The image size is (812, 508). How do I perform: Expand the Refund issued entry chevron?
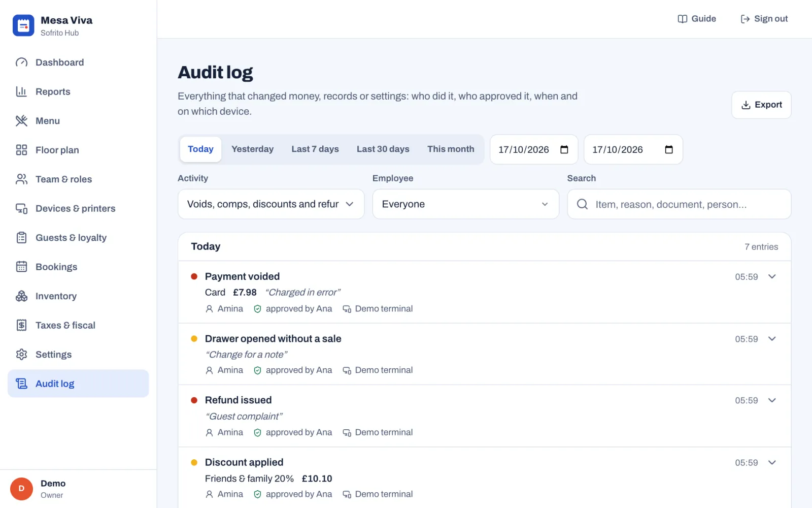click(x=772, y=400)
